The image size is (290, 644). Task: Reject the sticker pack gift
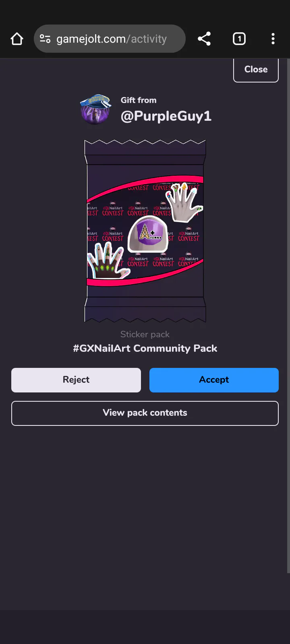tap(76, 380)
